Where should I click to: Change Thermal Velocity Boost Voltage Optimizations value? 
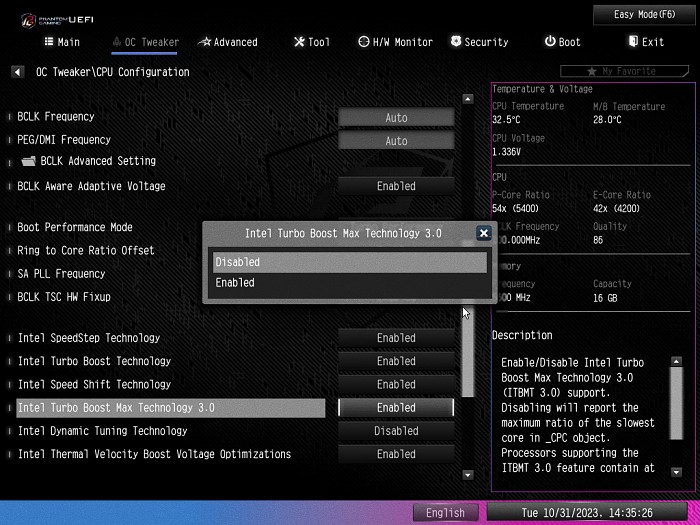(x=396, y=454)
